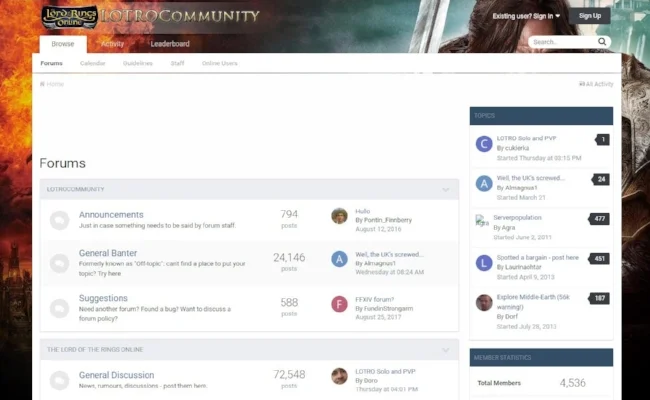This screenshot has width=650, height=400.
Task: Click the 24,146 posts count
Action: coord(289,258)
